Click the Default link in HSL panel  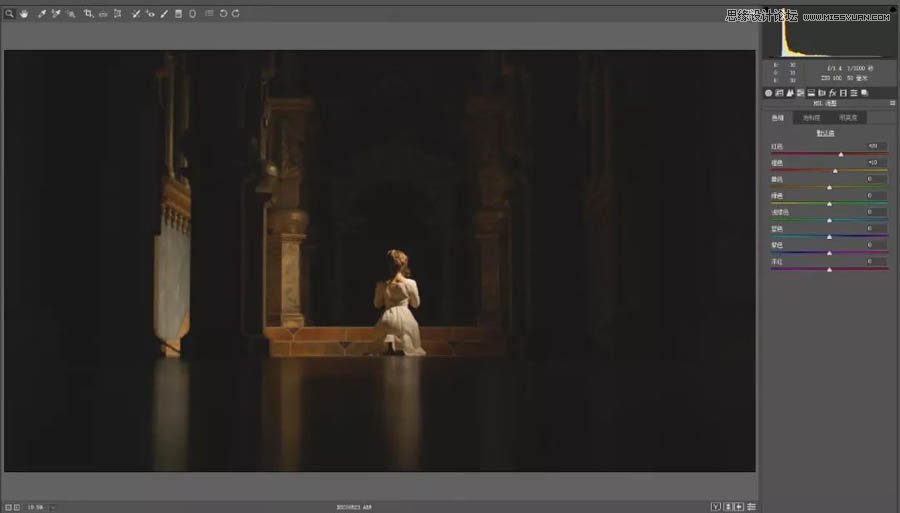click(825, 133)
